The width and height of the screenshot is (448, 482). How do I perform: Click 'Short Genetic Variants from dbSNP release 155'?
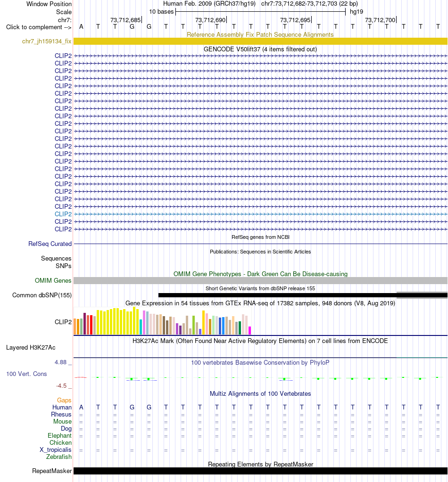point(260,288)
